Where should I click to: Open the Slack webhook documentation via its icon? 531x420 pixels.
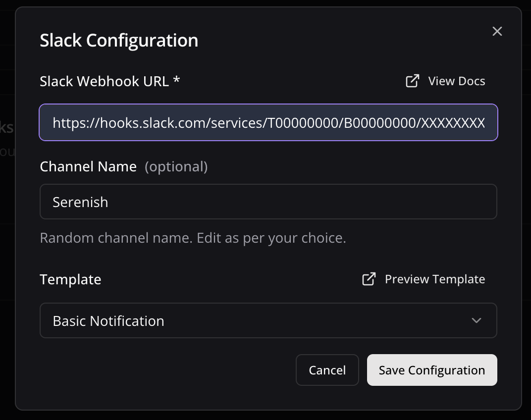point(412,81)
